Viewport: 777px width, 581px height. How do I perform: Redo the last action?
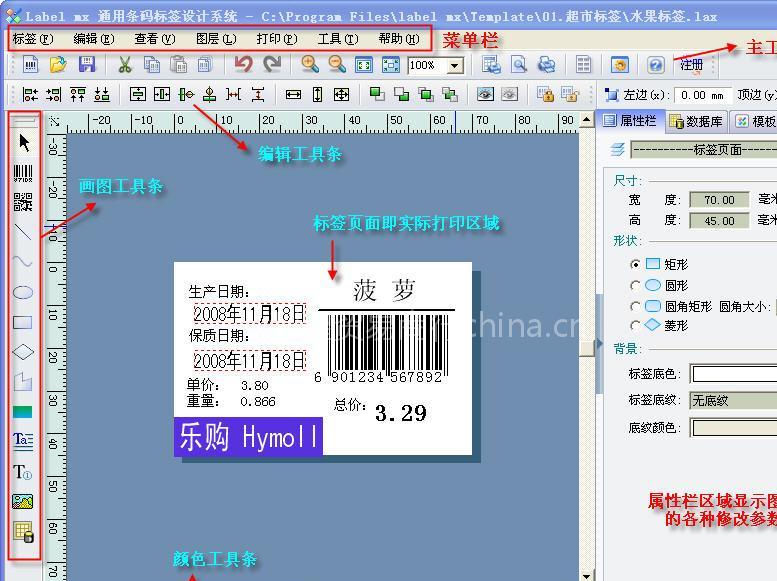(272, 64)
